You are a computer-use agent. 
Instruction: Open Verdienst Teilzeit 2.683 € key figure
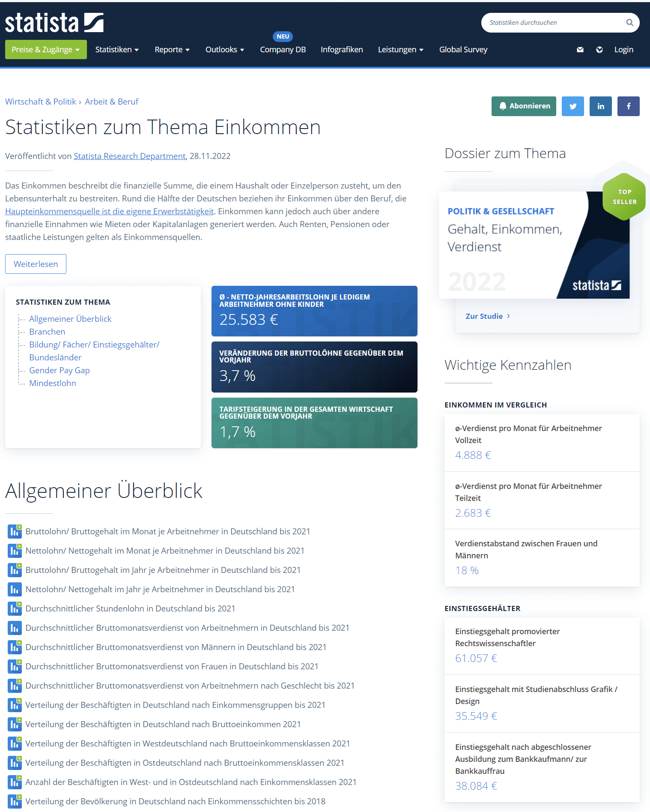click(x=542, y=500)
